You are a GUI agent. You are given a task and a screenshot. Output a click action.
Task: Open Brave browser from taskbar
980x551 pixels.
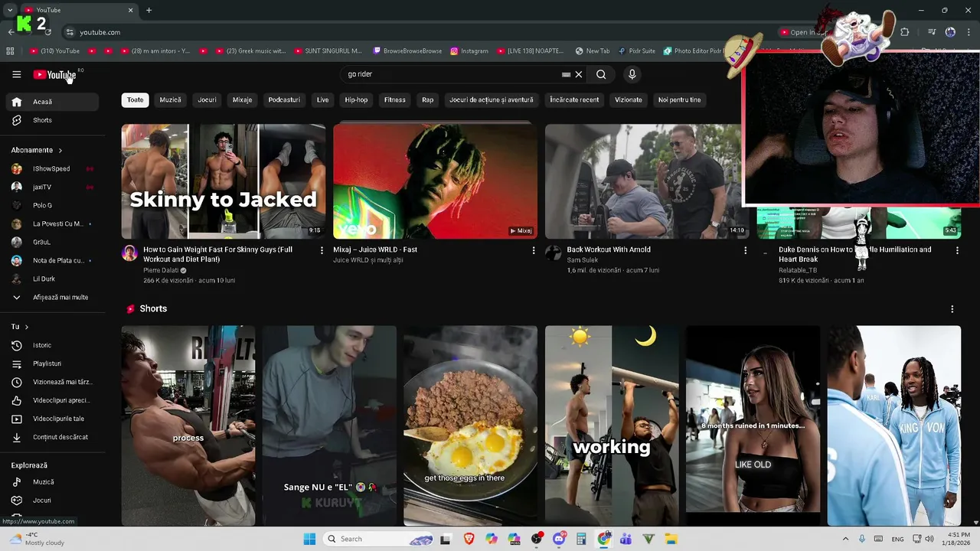469,539
